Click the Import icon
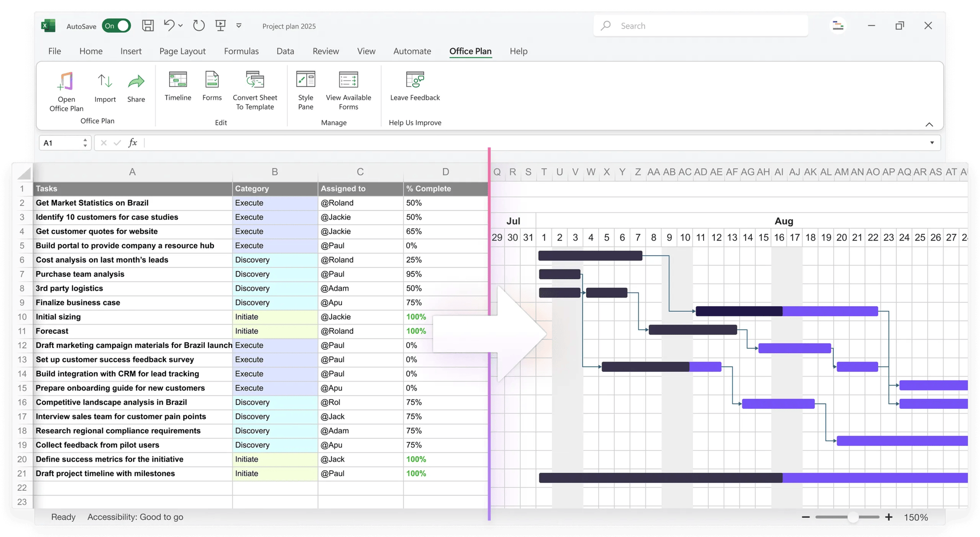This screenshot has height=537, width=980. click(x=104, y=89)
